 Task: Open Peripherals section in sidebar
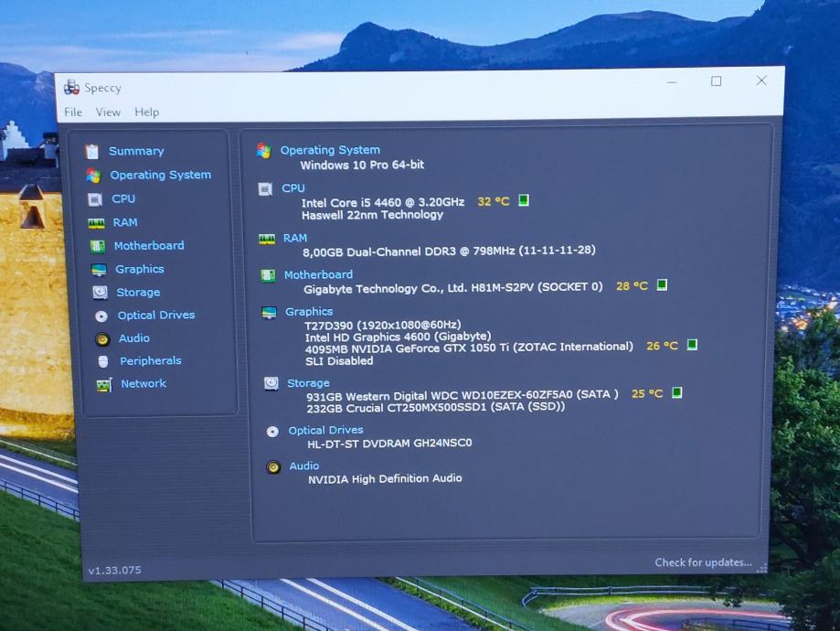pos(150,361)
